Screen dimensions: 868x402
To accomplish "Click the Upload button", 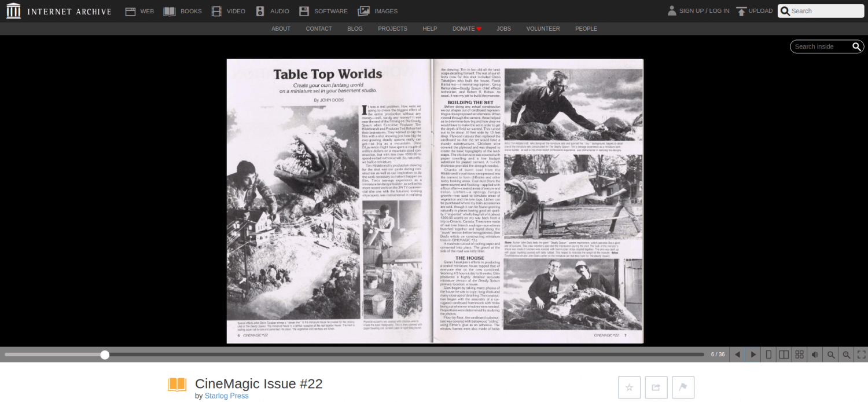I will point(754,11).
